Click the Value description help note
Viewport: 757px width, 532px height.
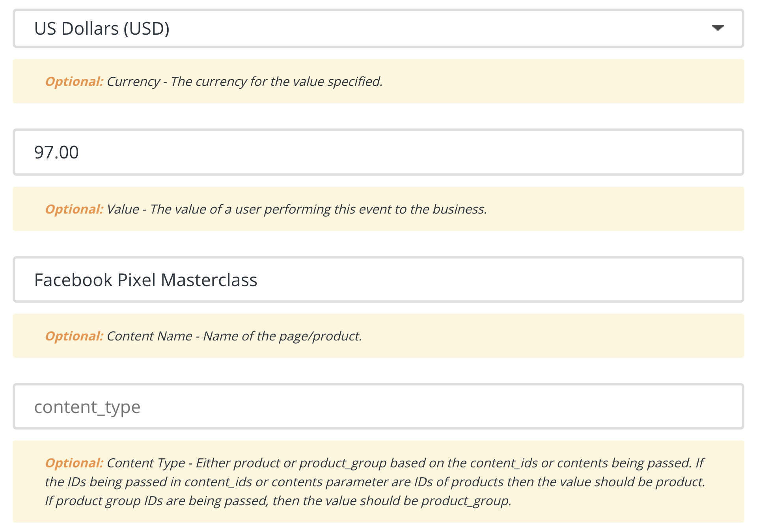point(378,209)
